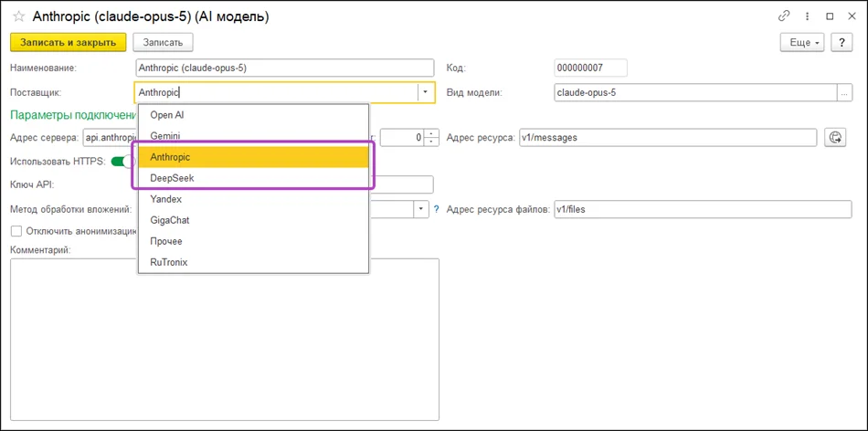The width and height of the screenshot is (868, 431).
Task: Click the blue question mark hint
Action: tap(436, 210)
